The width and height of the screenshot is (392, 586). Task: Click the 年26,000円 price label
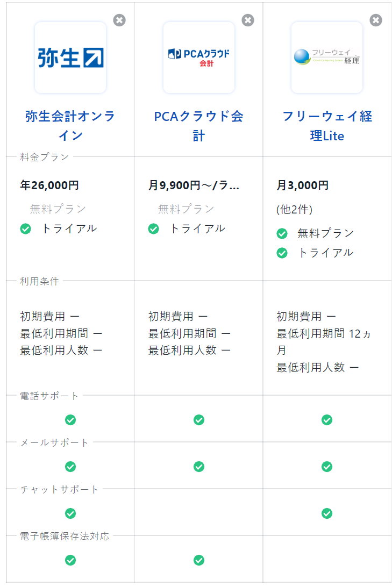point(49,186)
